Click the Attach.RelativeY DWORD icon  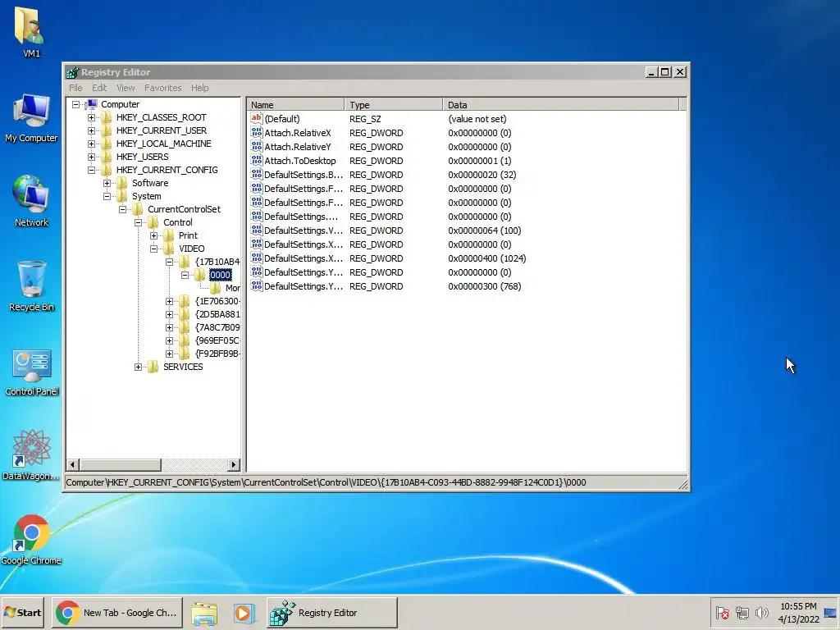click(257, 146)
